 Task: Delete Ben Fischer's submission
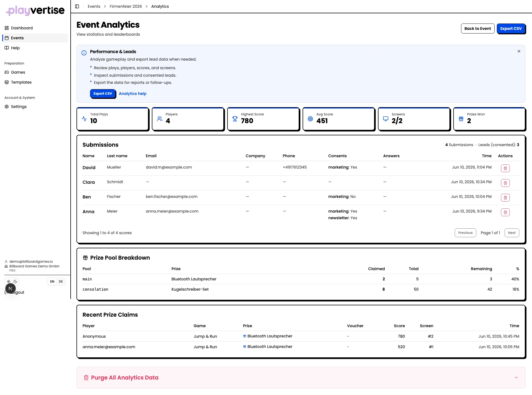point(505,198)
